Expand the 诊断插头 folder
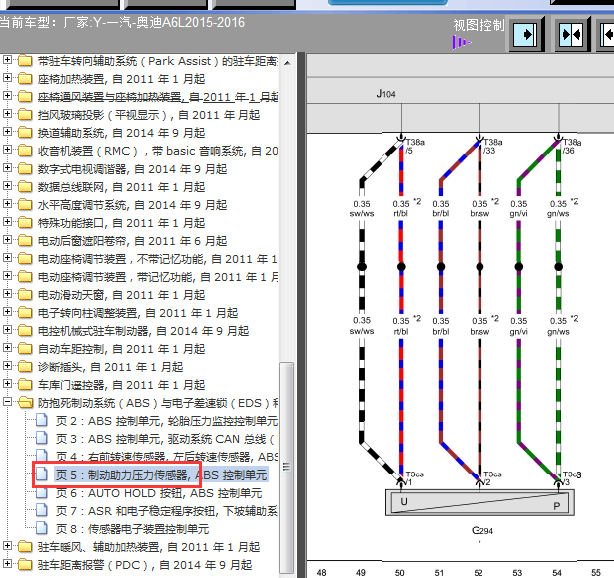The image size is (614, 578). [7, 366]
